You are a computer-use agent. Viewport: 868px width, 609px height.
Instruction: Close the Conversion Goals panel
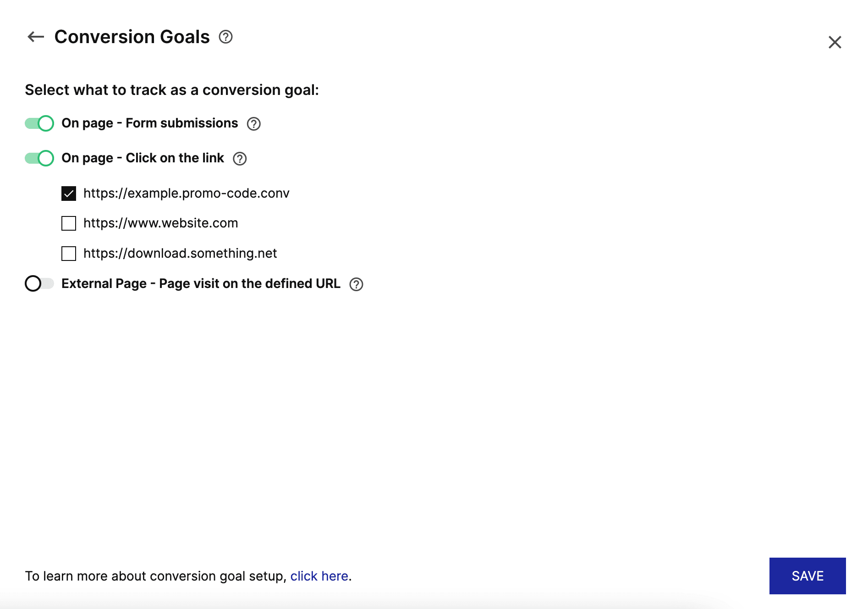point(835,42)
